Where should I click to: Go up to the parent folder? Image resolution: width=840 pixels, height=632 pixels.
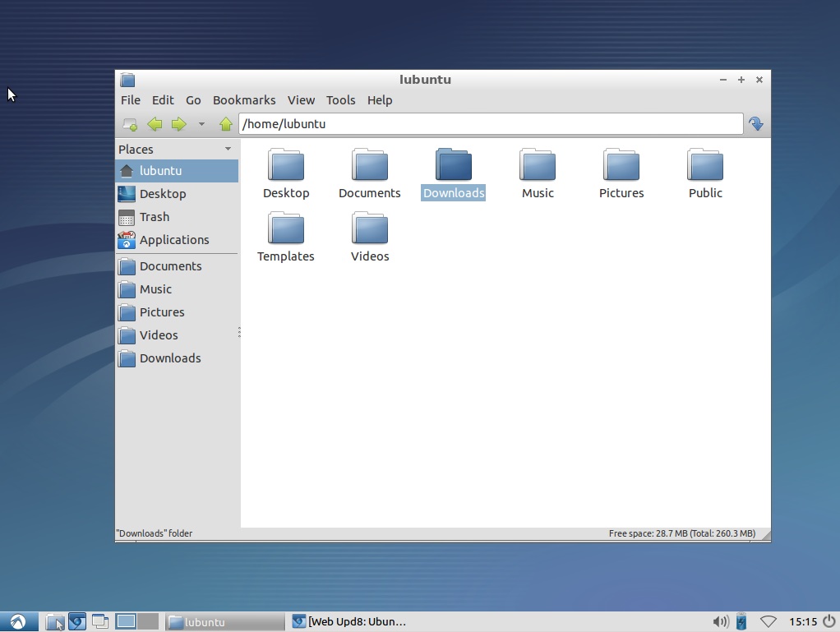click(226, 124)
